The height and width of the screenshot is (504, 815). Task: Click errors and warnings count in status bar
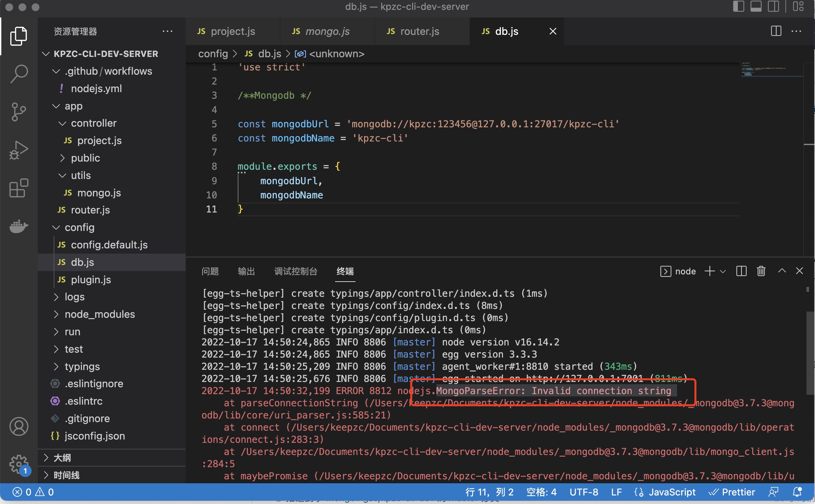coord(33,492)
